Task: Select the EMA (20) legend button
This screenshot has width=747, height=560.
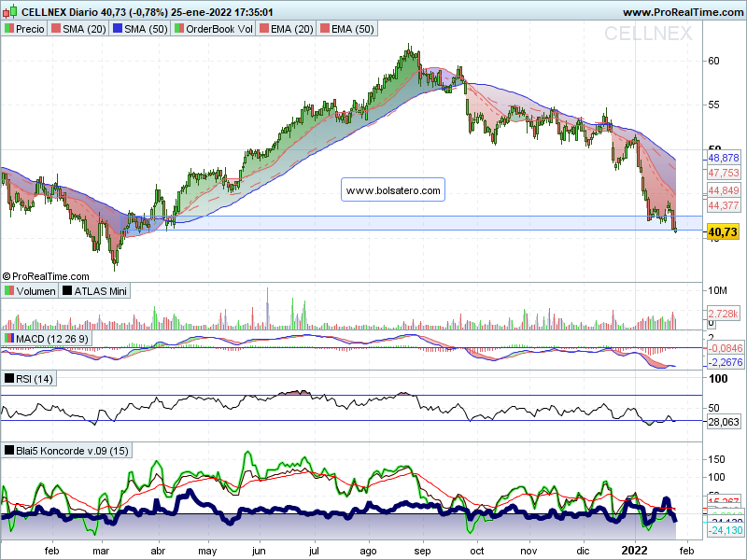Action: pyautogui.click(x=287, y=29)
